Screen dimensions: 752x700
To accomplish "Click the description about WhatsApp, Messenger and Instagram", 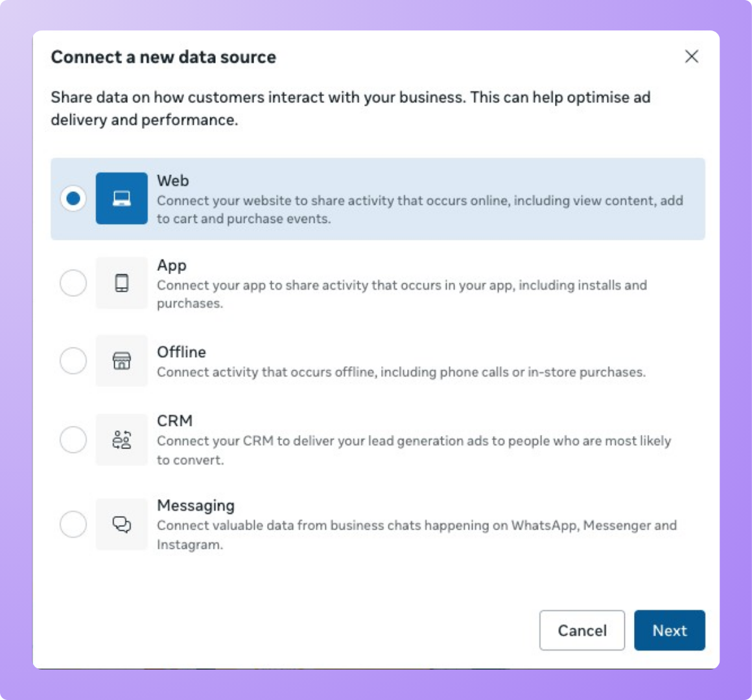I will tap(416, 534).
